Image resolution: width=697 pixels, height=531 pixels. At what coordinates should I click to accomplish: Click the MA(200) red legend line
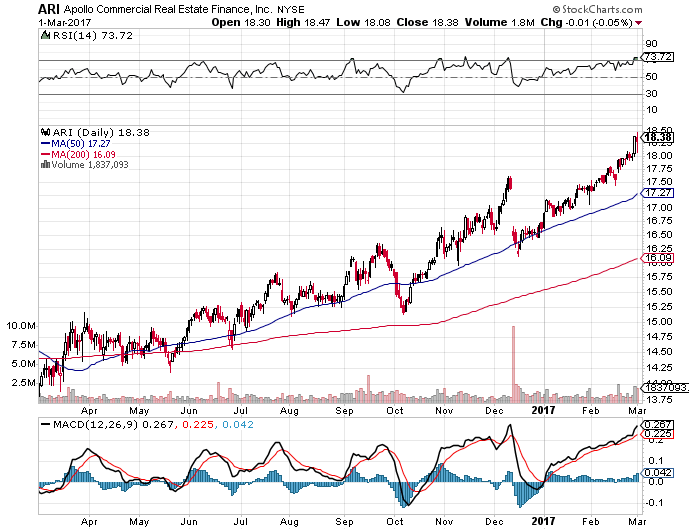tap(45, 155)
